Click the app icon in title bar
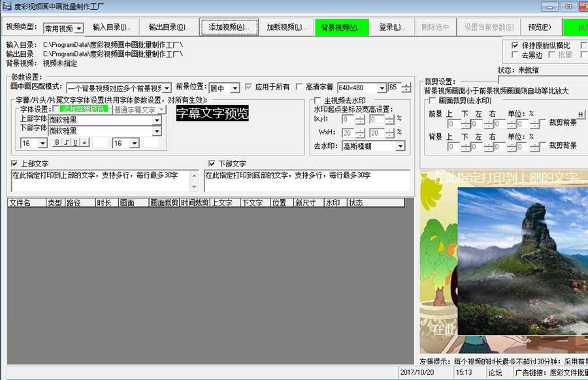Viewport: 588px width, 380px height. [7, 7]
